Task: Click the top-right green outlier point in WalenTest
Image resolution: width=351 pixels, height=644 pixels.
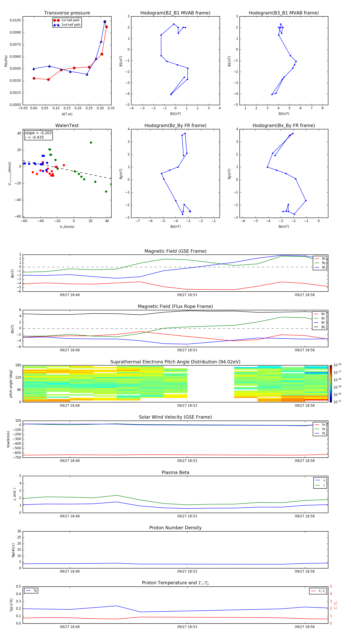Action: [91, 142]
